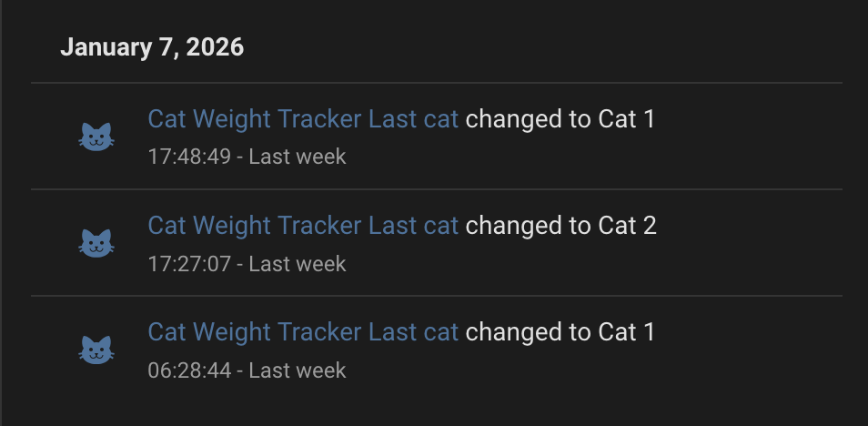
Task: Open the Cat Weight Tracker link logged at 17:27:07
Action: click(x=303, y=226)
